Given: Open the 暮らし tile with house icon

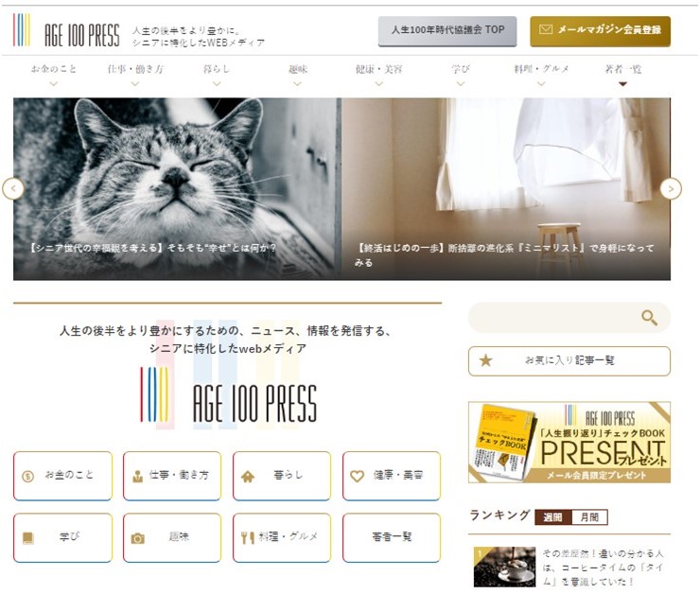Looking at the screenshot, I should click(282, 476).
